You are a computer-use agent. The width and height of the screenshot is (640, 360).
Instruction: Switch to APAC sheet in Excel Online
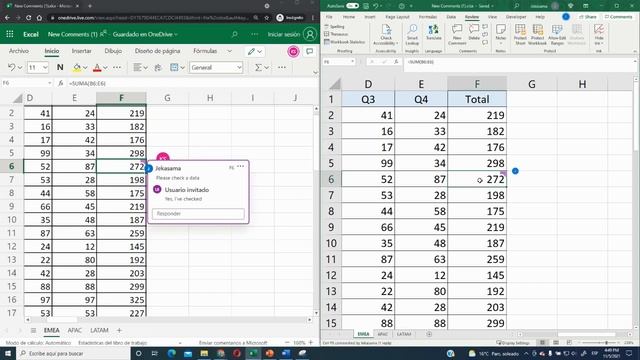pyautogui.click(x=75, y=330)
